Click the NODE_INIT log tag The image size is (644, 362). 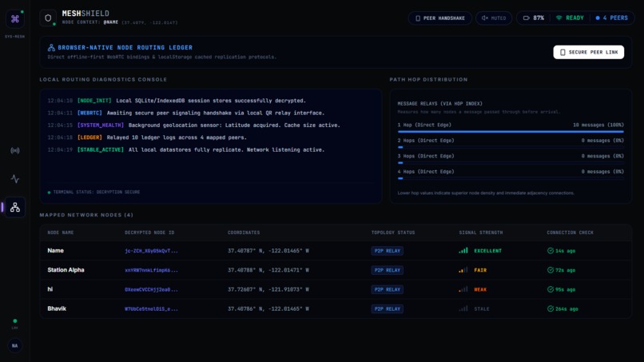tap(94, 101)
